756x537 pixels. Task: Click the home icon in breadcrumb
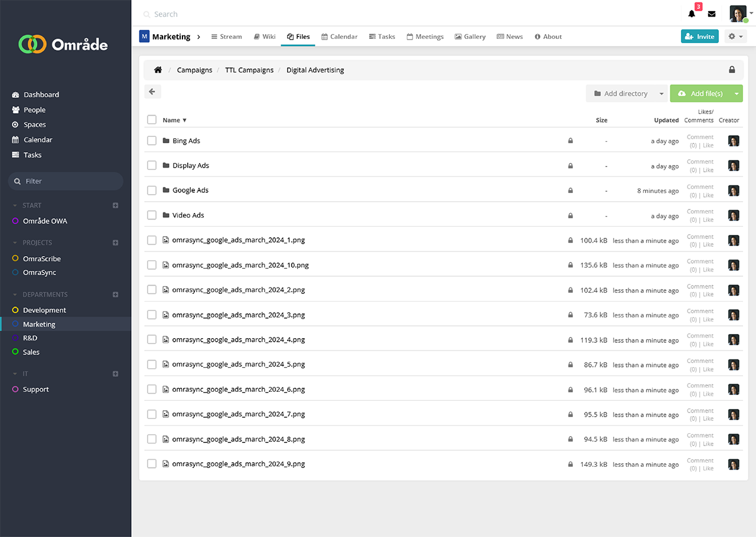click(x=158, y=70)
